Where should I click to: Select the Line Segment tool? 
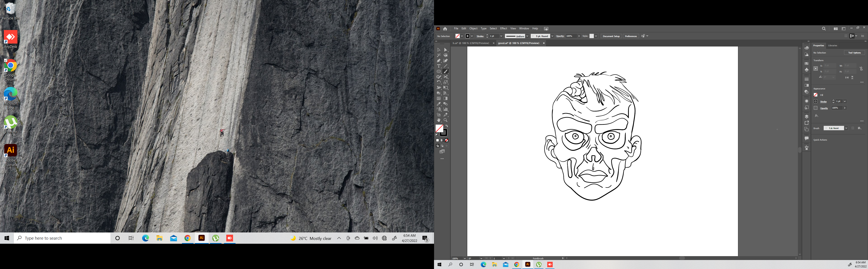click(446, 66)
